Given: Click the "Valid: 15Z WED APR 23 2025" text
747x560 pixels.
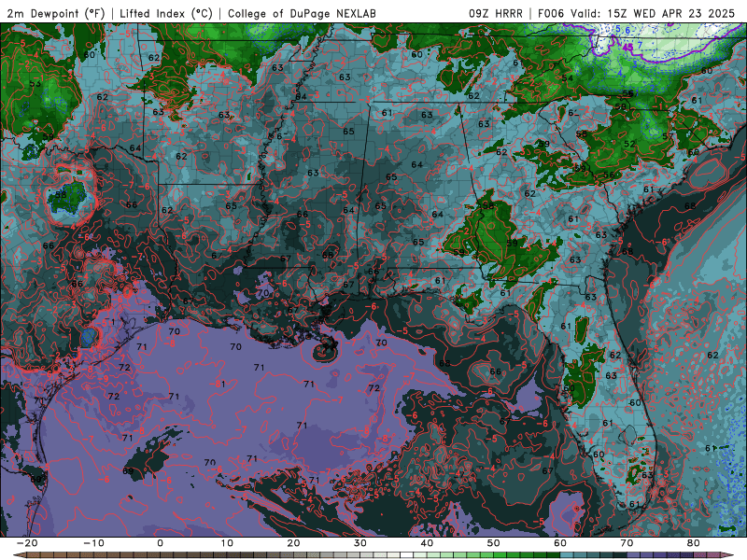Looking at the screenshot, I should pyautogui.click(x=652, y=13).
